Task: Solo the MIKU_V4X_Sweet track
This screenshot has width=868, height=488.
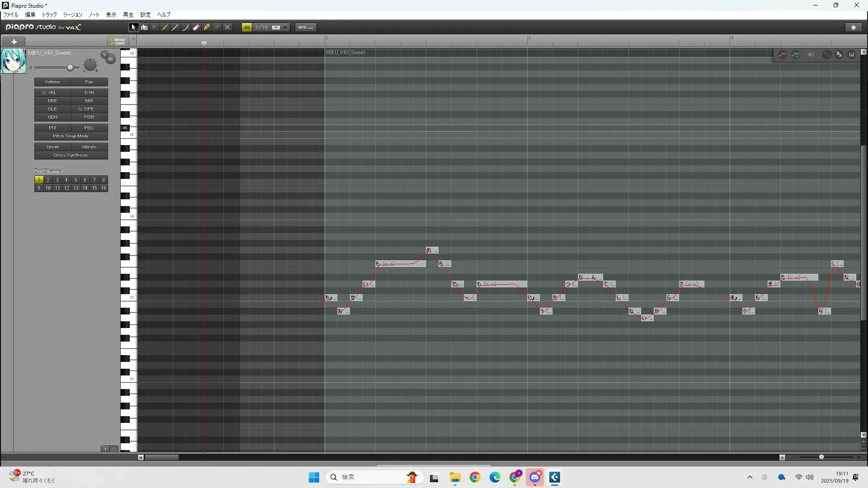Action: (104, 55)
